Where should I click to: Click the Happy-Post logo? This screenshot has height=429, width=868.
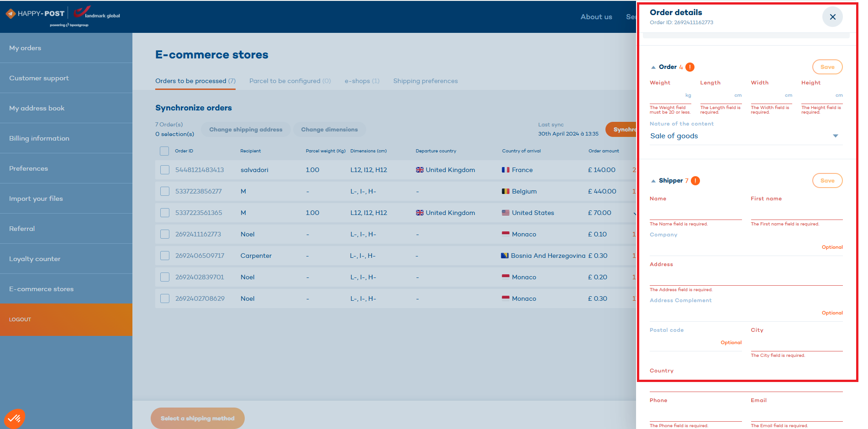pyautogui.click(x=35, y=14)
